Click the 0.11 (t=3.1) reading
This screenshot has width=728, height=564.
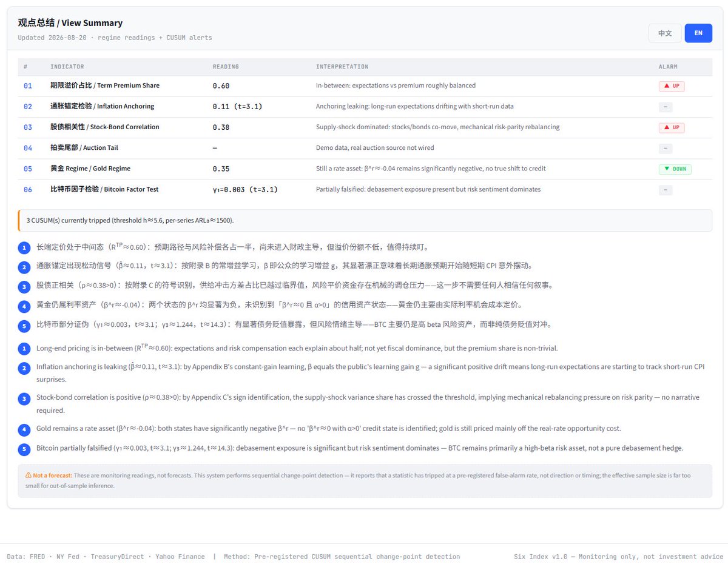(237, 107)
